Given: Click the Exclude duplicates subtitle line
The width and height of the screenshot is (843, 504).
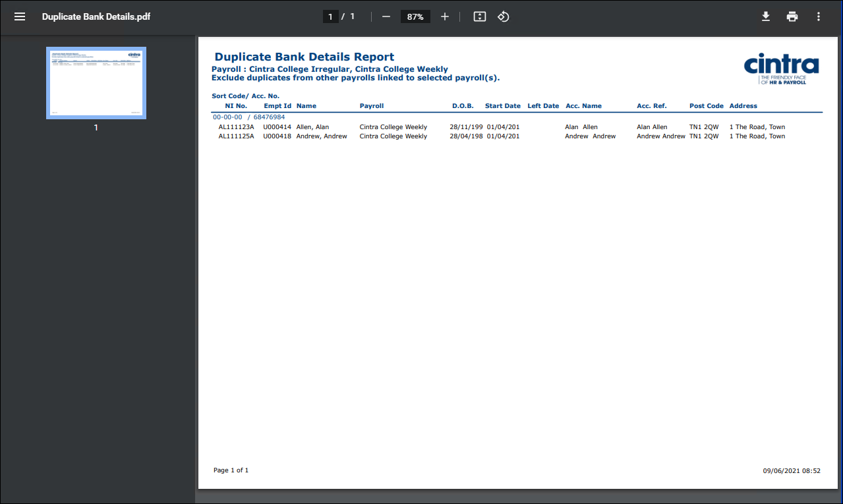Looking at the screenshot, I should [356, 78].
